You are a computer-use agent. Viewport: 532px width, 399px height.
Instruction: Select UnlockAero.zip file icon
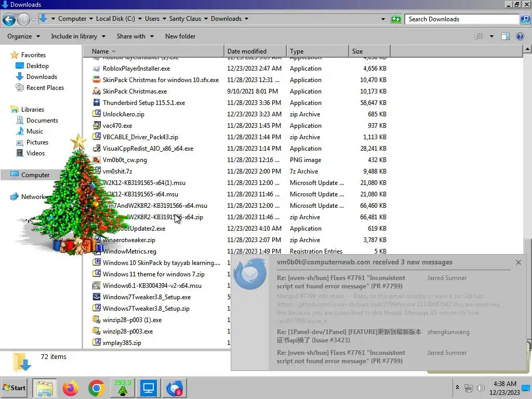(x=97, y=114)
